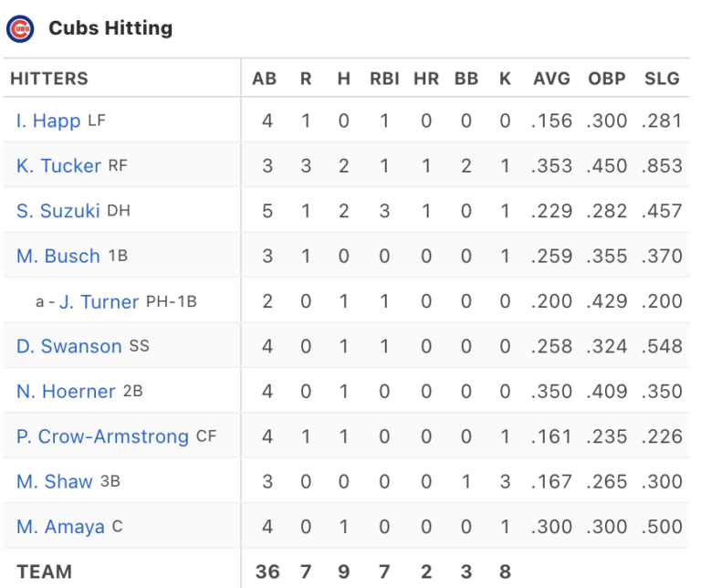This screenshot has width=701, height=588.
Task: Click M. Shaw player link
Action: [x=55, y=482]
